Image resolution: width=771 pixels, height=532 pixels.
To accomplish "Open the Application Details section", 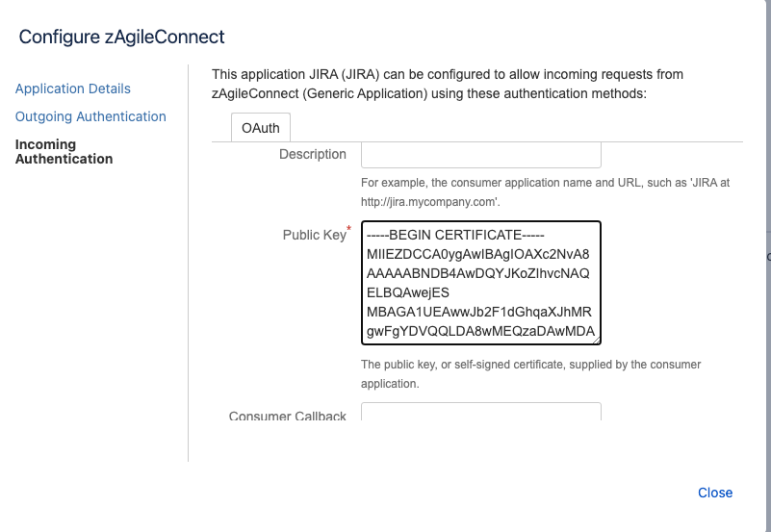I will (x=73, y=89).
